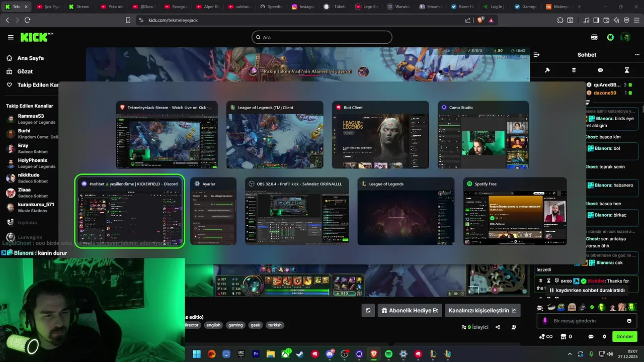Switch to the Spotify Free window

tap(515, 211)
